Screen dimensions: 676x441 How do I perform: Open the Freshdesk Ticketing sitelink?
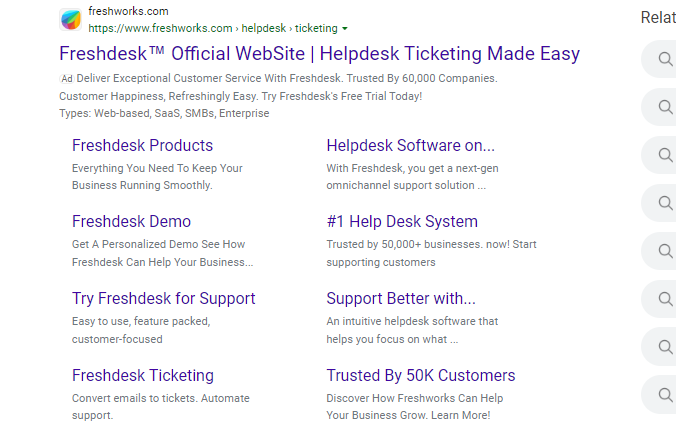coord(143,375)
